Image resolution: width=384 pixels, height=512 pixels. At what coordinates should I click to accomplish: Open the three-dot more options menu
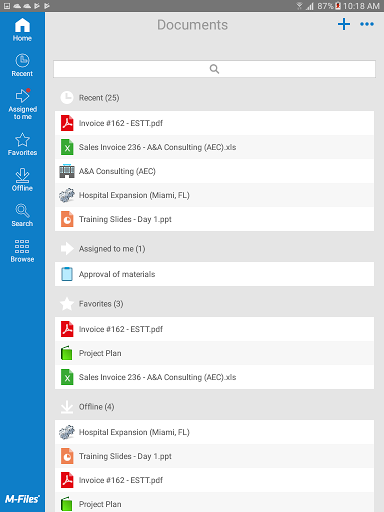tap(367, 24)
